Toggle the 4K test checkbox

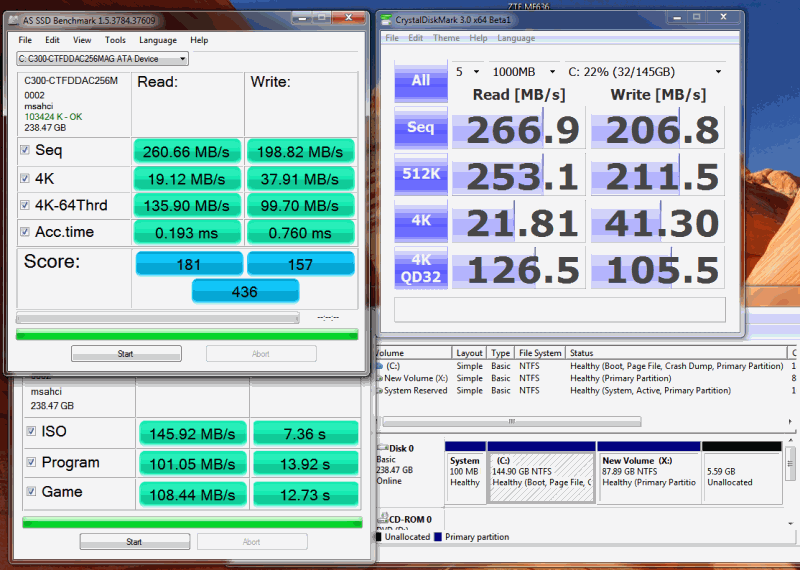(x=24, y=178)
